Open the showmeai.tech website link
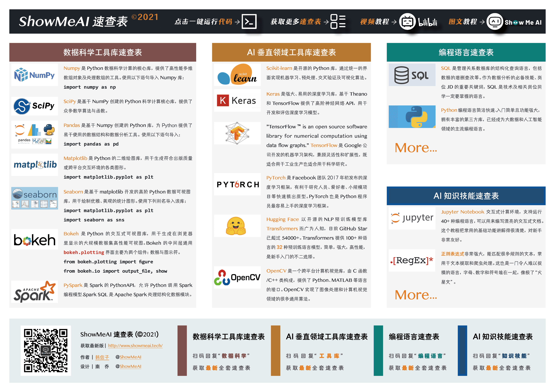This screenshot has width=555, height=392. pyautogui.click(x=135, y=345)
